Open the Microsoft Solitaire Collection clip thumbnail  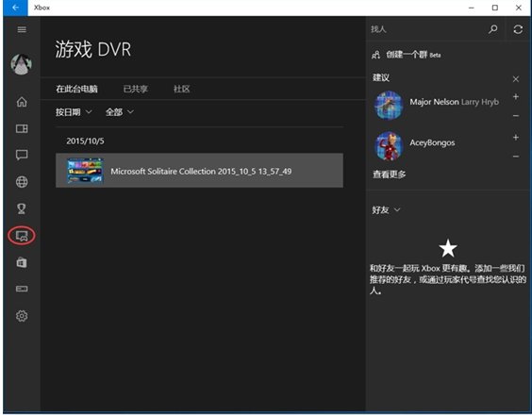pos(85,171)
